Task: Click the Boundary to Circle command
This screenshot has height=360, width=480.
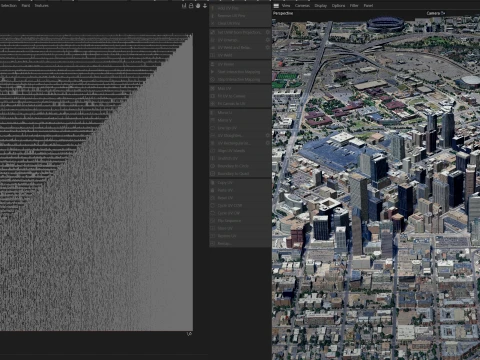Action: click(240, 166)
